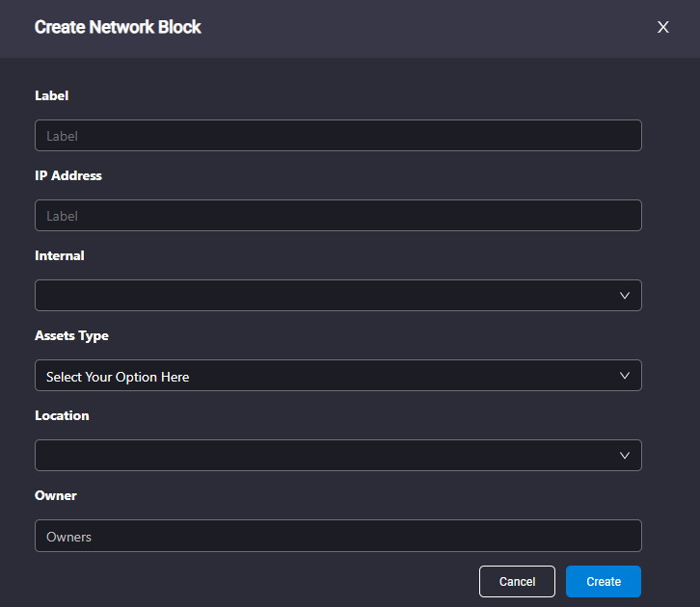Click the 'Assets Type' field heading

pos(71,336)
